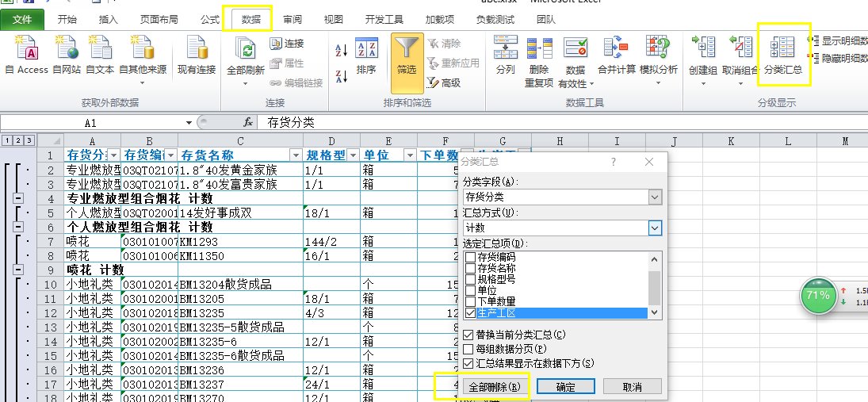Show outline level 1 button

click(x=6, y=140)
